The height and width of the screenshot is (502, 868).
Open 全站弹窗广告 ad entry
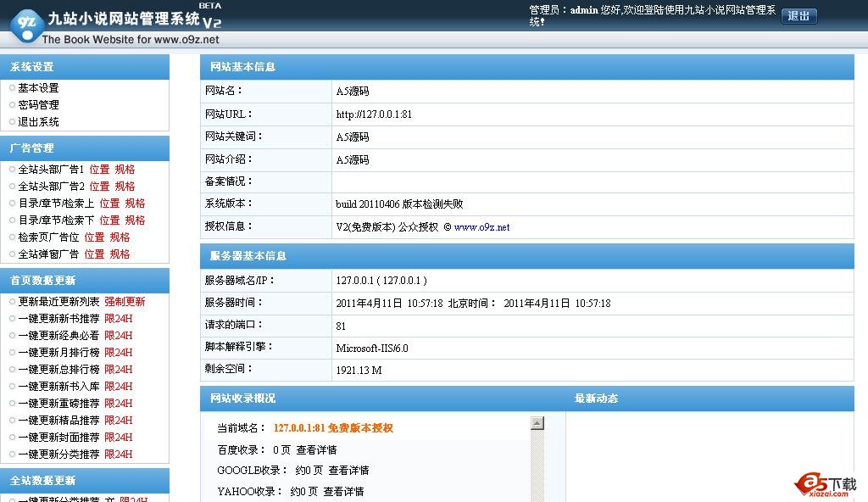(x=48, y=254)
